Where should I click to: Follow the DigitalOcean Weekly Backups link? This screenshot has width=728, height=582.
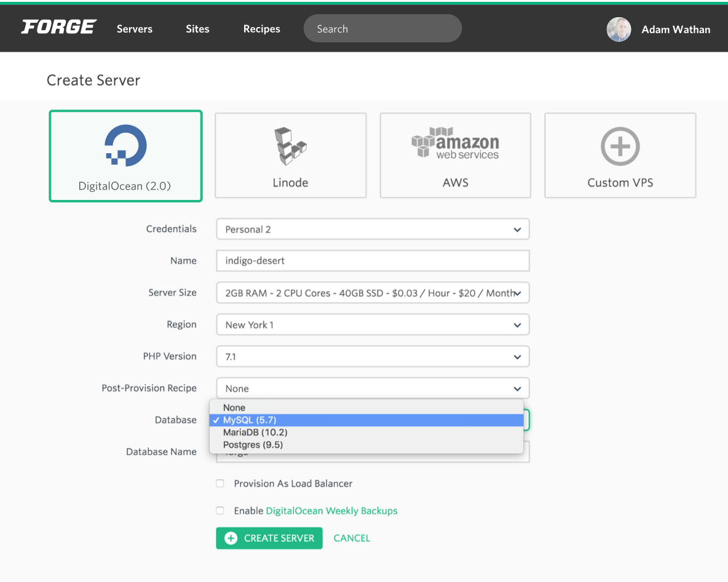pos(331,511)
